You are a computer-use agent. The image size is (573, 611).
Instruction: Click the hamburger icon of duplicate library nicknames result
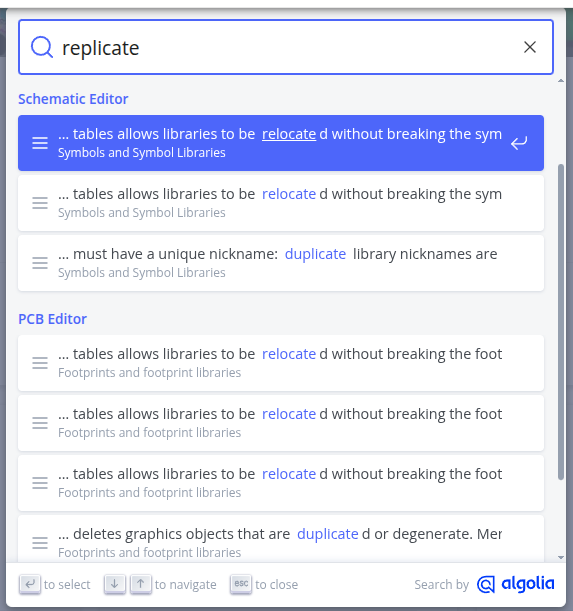(x=40, y=263)
